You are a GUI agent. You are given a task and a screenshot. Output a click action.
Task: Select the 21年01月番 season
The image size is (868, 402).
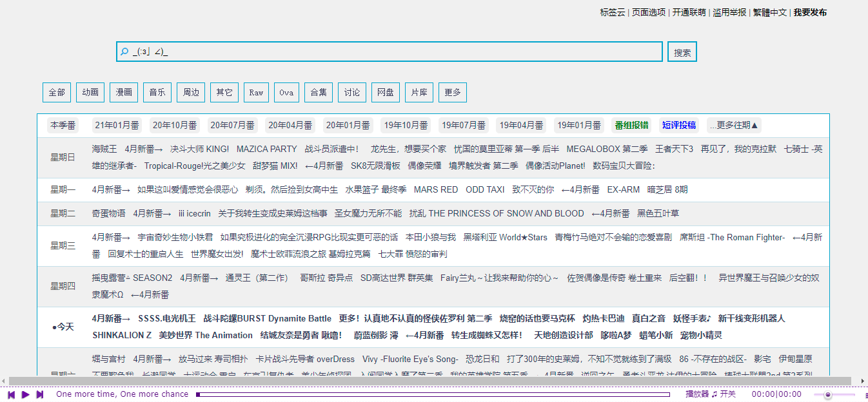tap(117, 125)
